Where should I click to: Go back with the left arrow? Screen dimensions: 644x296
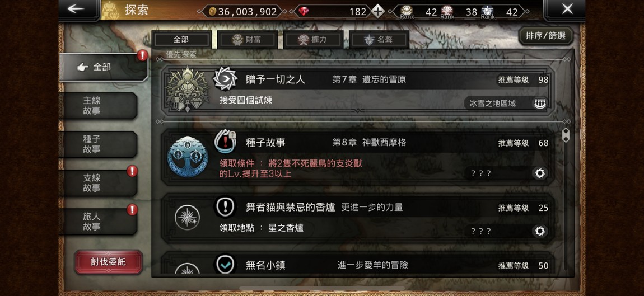[x=77, y=9]
